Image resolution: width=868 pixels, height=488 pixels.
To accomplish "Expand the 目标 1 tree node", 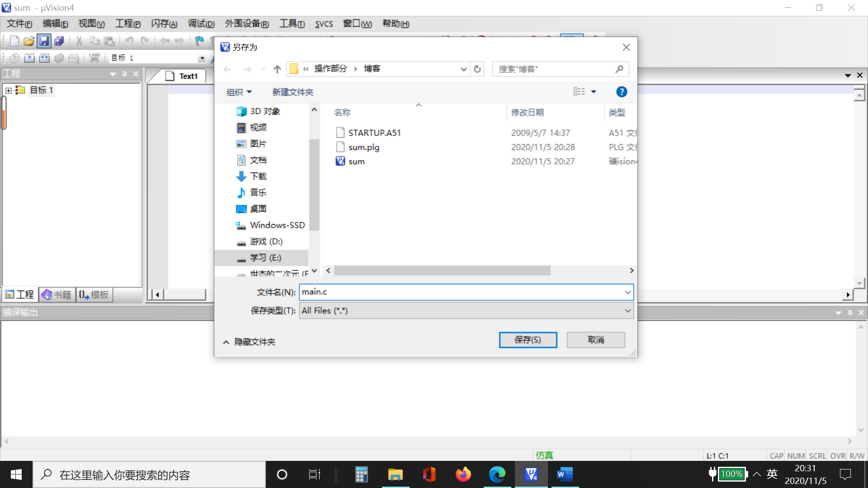I will tap(9, 90).
